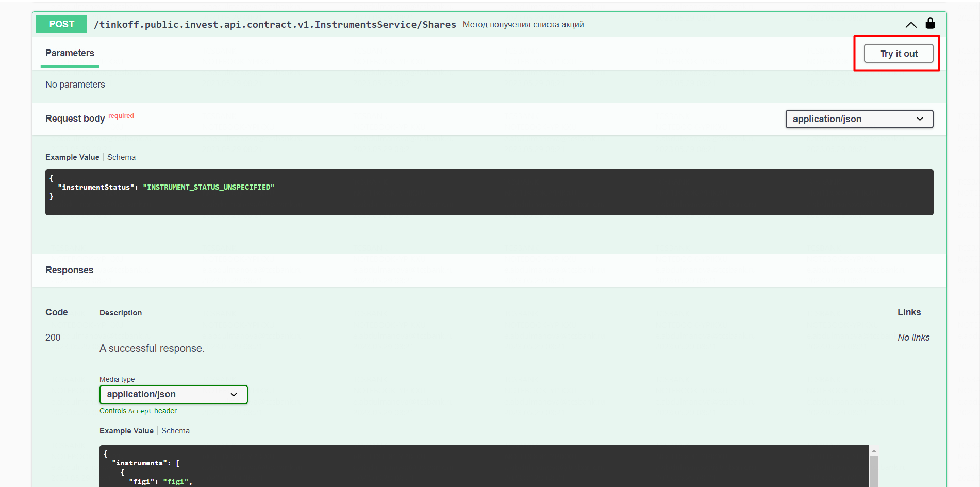Select the request body Example Value tab
Viewport: 980px width, 487px height.
coord(72,157)
